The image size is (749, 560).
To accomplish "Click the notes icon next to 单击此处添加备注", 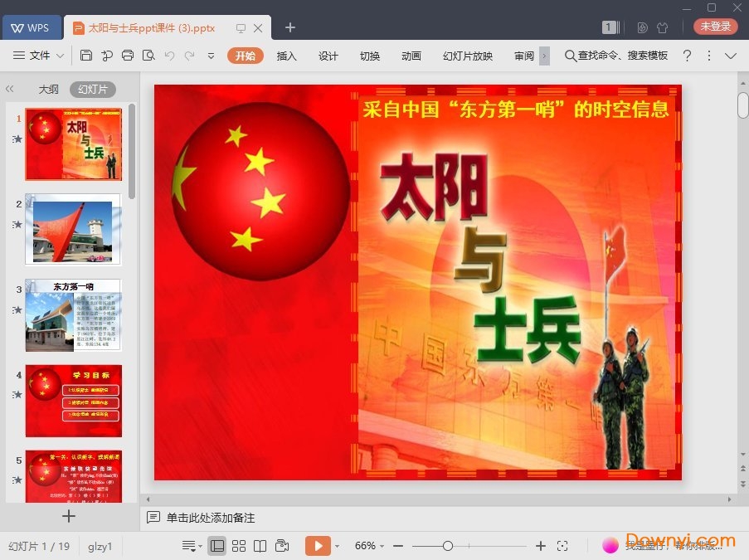I will click(x=153, y=517).
